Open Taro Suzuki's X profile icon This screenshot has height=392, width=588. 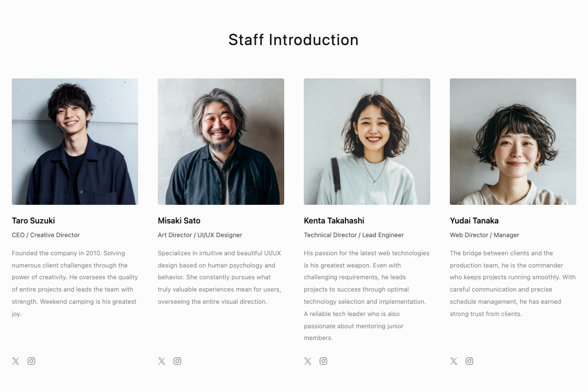[16, 361]
